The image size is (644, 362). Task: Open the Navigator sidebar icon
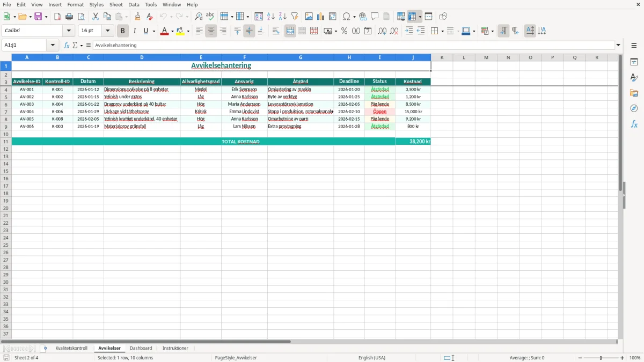[x=634, y=108]
